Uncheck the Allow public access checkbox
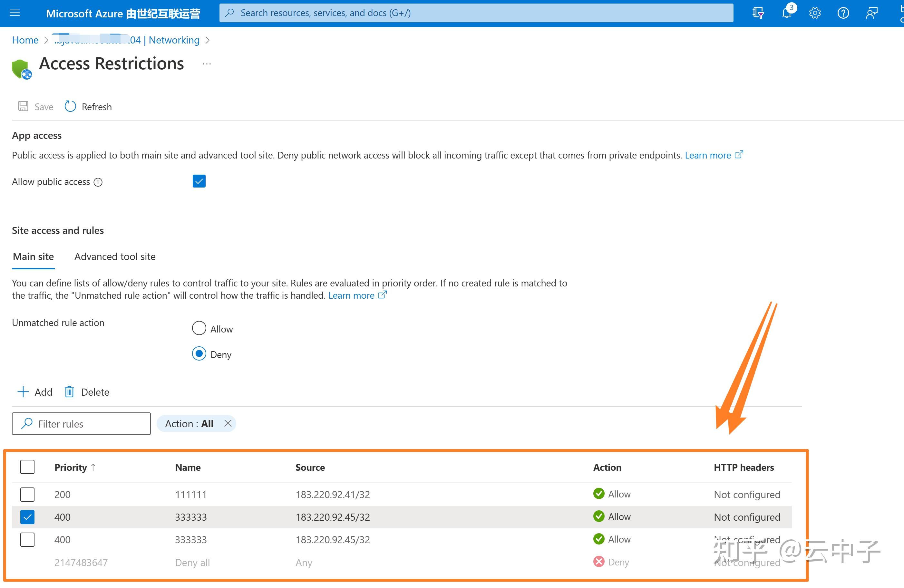This screenshot has width=904, height=588. (199, 181)
